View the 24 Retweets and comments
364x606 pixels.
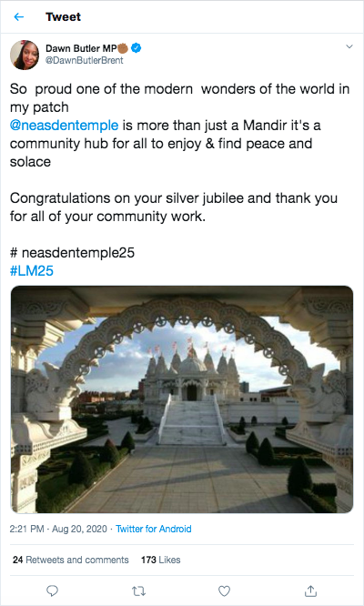(71, 560)
